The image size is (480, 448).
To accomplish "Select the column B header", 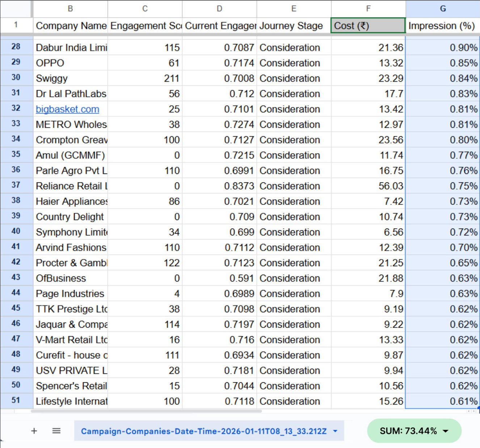I will pyautogui.click(x=70, y=9).
